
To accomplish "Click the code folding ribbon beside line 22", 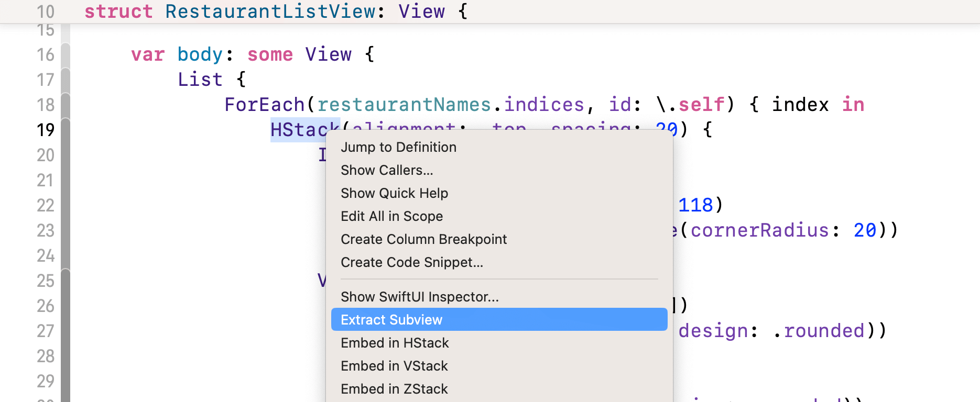I will point(66,205).
